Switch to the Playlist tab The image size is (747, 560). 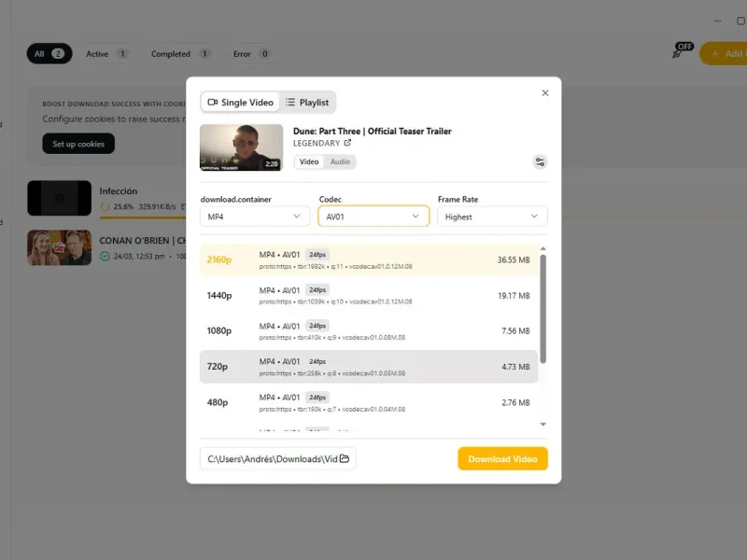pyautogui.click(x=307, y=103)
